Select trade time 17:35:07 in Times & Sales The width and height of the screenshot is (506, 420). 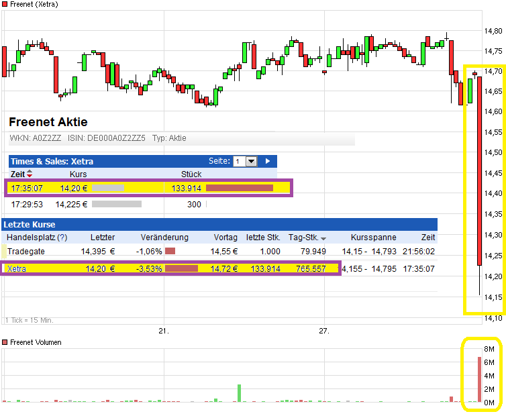pyautogui.click(x=27, y=188)
